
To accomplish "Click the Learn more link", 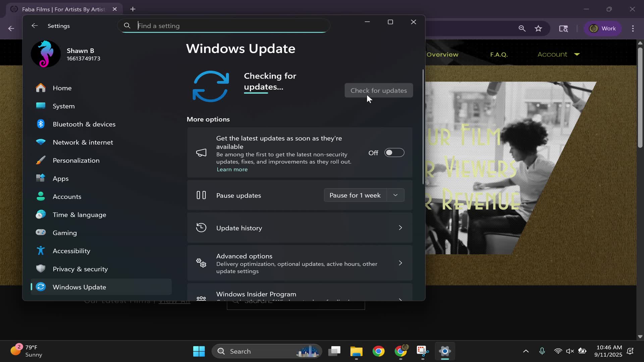I will pyautogui.click(x=232, y=170).
